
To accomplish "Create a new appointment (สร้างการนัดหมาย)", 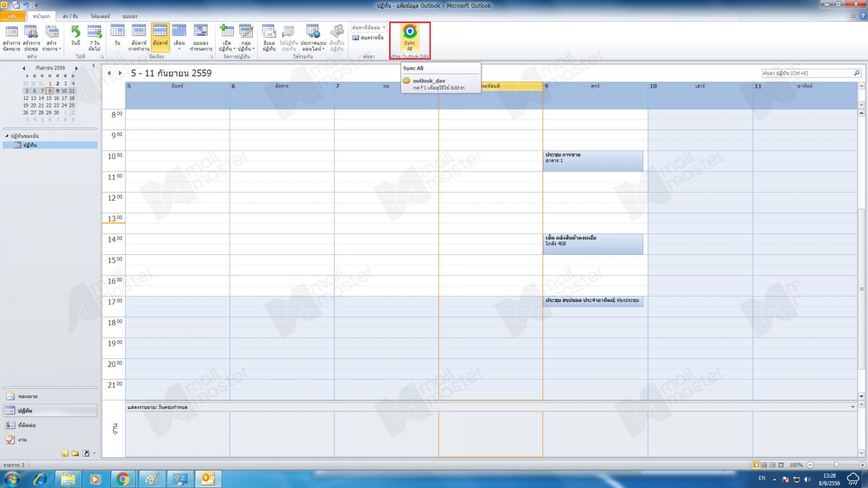I will 11,38.
